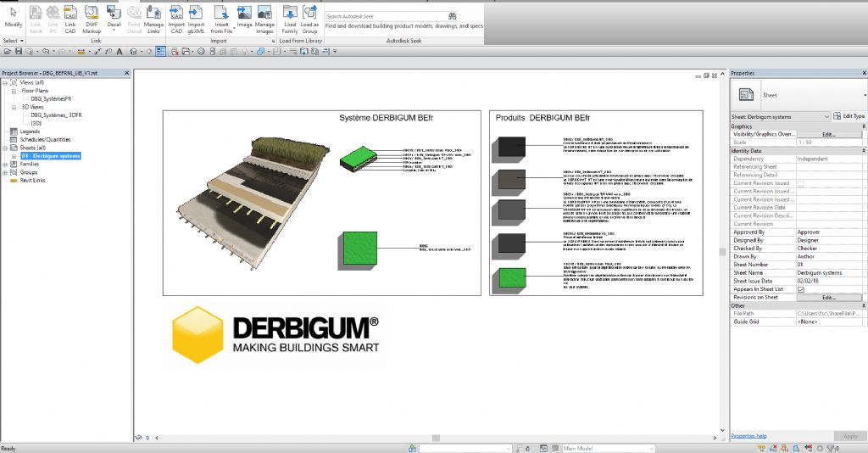Click the Load Family icon
The image size is (868, 453).
coord(290,18)
